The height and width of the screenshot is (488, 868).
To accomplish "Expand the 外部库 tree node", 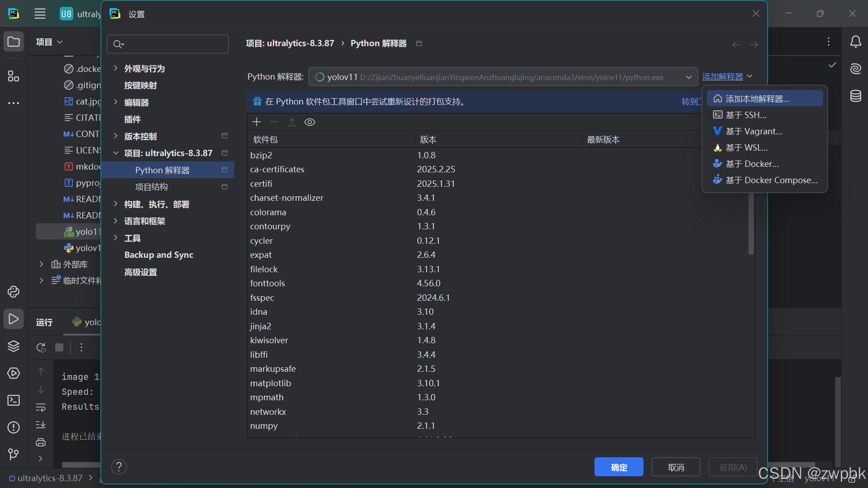I will pyautogui.click(x=42, y=264).
